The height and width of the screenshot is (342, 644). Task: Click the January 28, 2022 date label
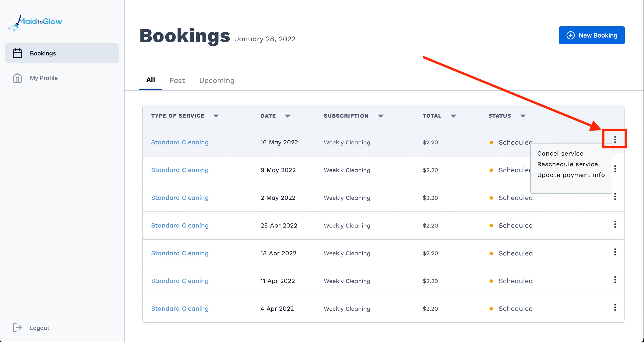(265, 39)
